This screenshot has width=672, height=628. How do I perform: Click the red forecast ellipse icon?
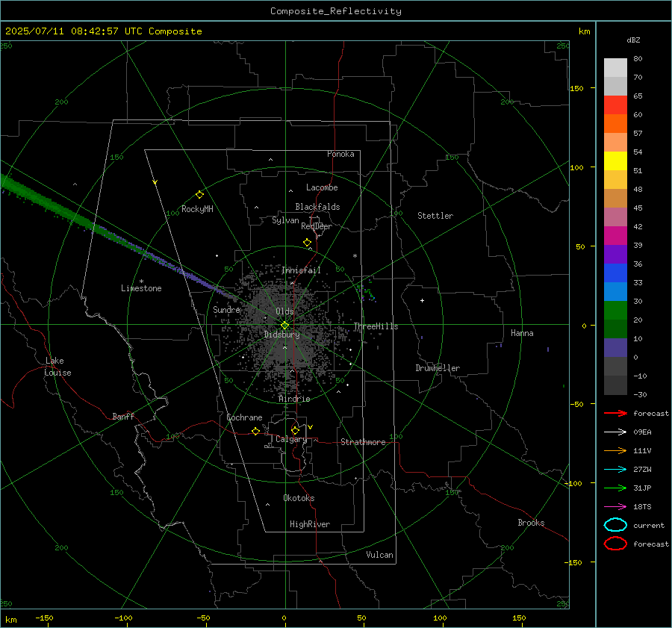point(615,544)
